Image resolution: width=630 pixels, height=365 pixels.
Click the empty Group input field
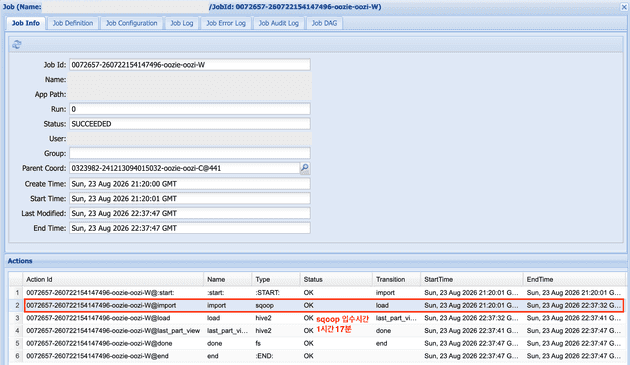pyautogui.click(x=190, y=153)
